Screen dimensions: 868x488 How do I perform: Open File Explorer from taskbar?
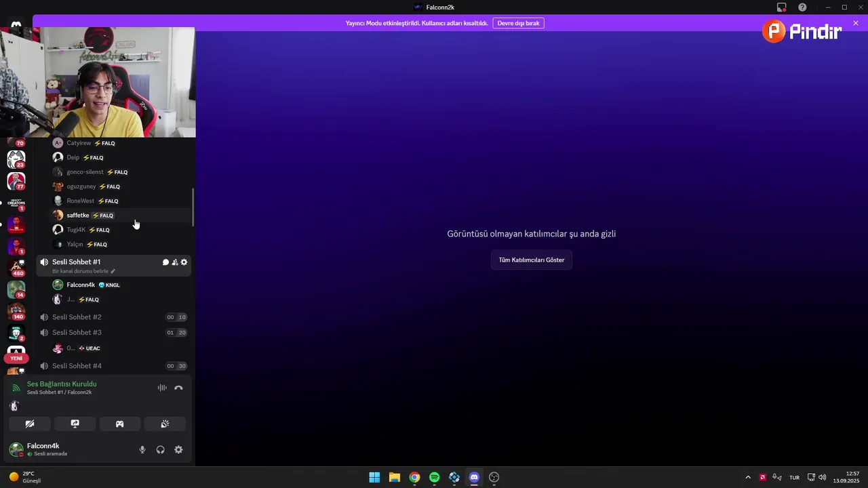click(395, 477)
